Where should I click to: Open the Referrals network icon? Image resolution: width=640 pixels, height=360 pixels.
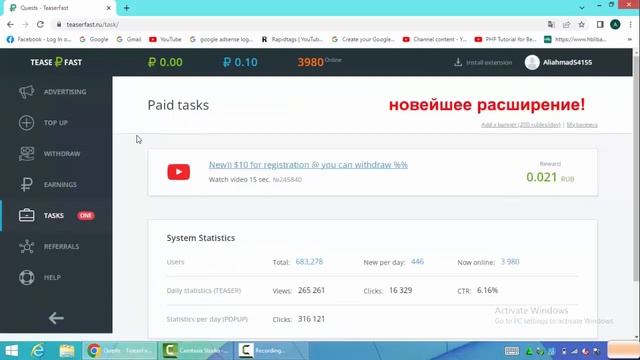tap(27, 247)
